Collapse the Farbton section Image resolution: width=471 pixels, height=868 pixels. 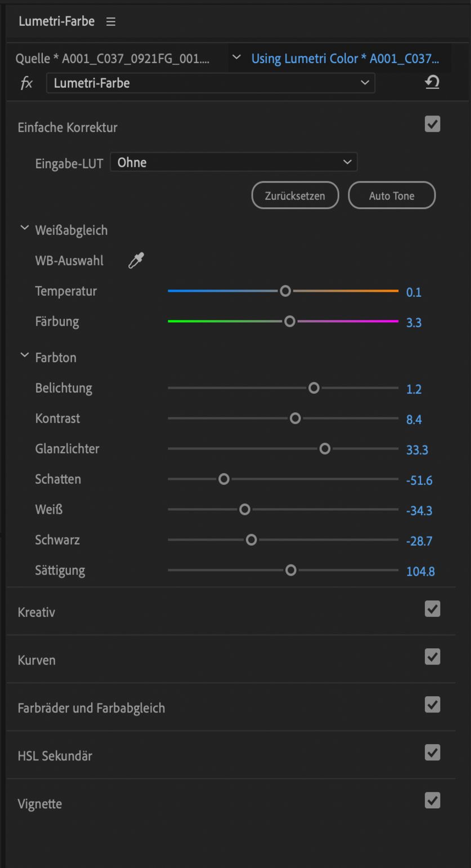[24, 356]
